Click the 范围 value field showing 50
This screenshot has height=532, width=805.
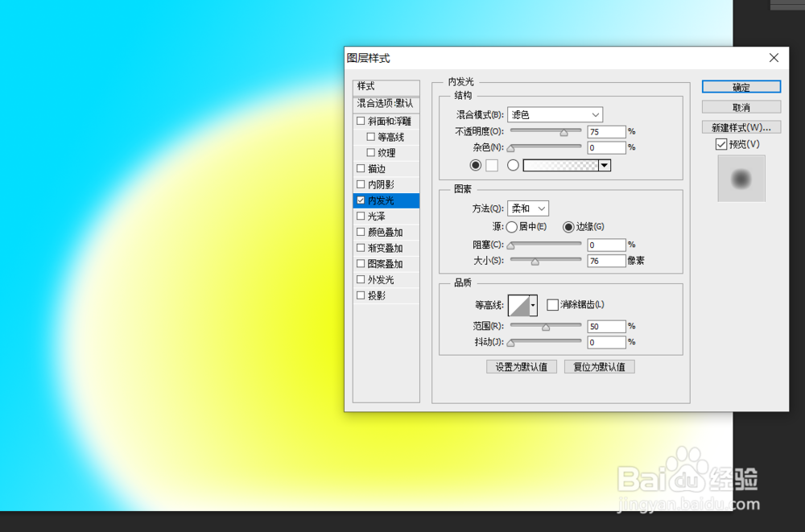pos(606,326)
